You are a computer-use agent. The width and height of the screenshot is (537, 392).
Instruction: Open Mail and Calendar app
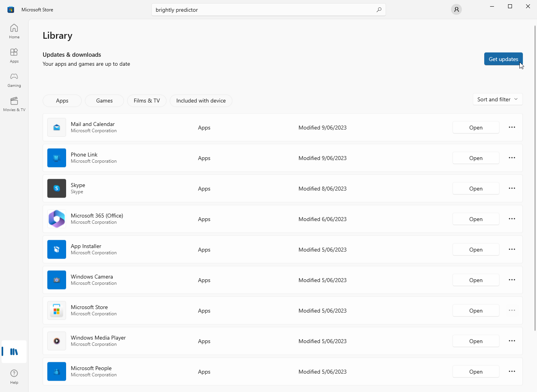coord(476,128)
